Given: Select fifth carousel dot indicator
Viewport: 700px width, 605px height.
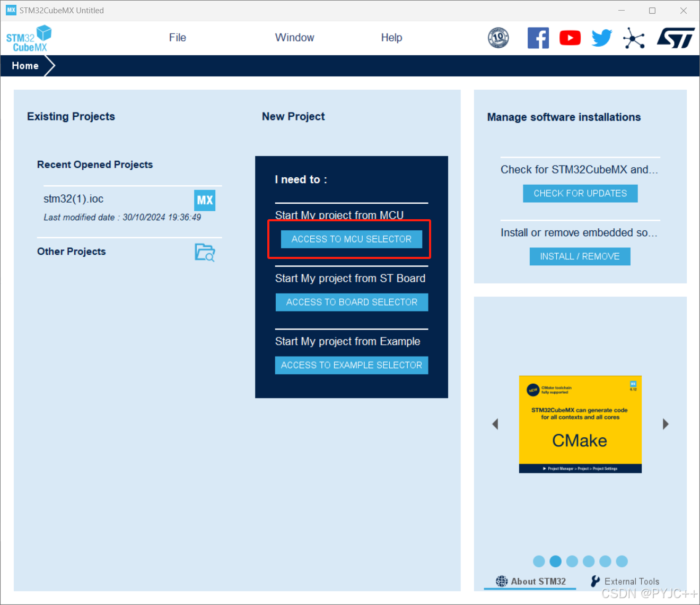Looking at the screenshot, I should pyautogui.click(x=606, y=561).
